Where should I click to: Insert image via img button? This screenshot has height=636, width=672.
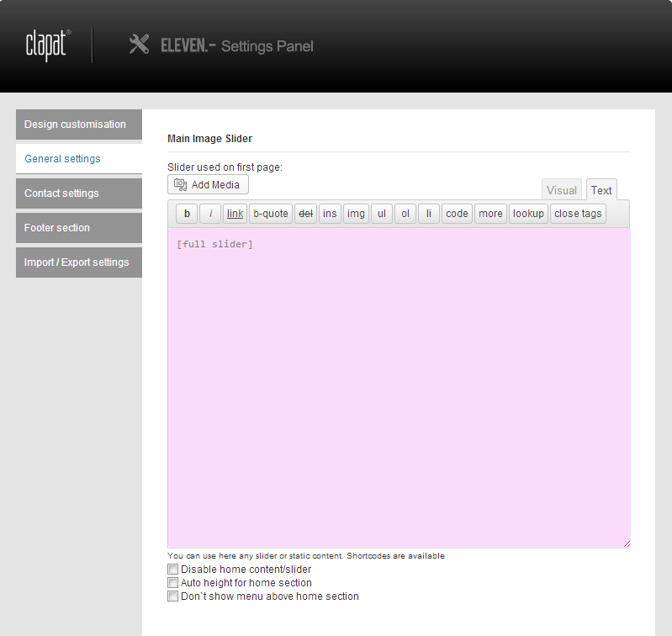(x=356, y=214)
